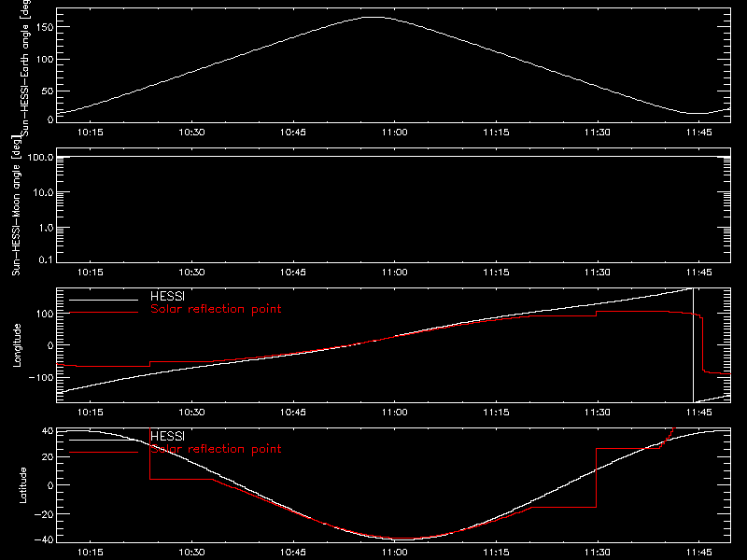Click red legend line in Longitude plot
Viewport: 747px width, 560px height.
[104, 313]
